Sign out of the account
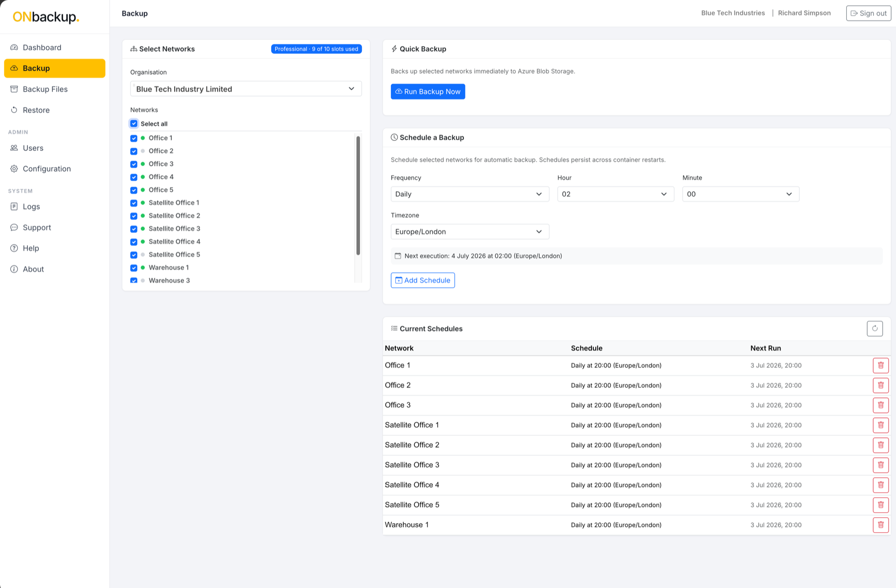Screen dimensions: 896x588 869,13
